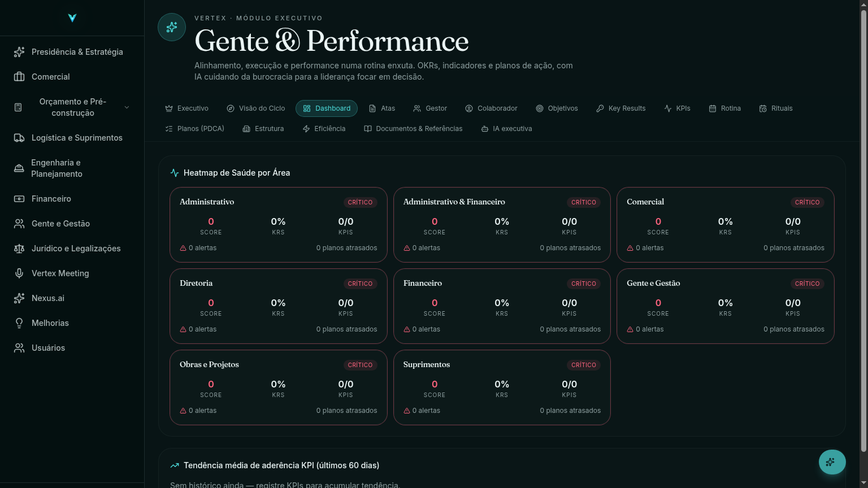Viewport: 868px width, 488px height.
Task: Open the Rituais tab
Action: (776, 108)
